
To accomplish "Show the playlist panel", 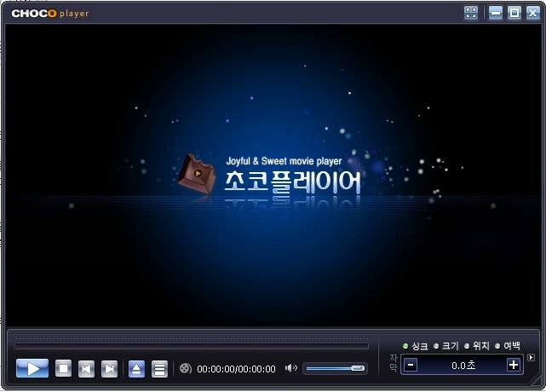I will pyautogui.click(x=159, y=369).
